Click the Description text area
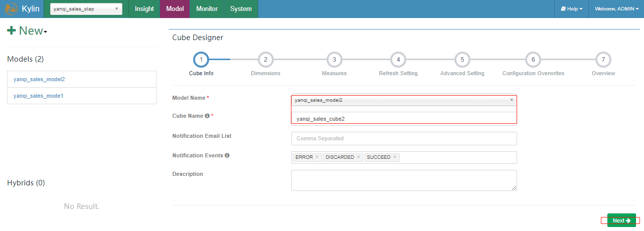This screenshot has height=231, width=644. point(404,180)
